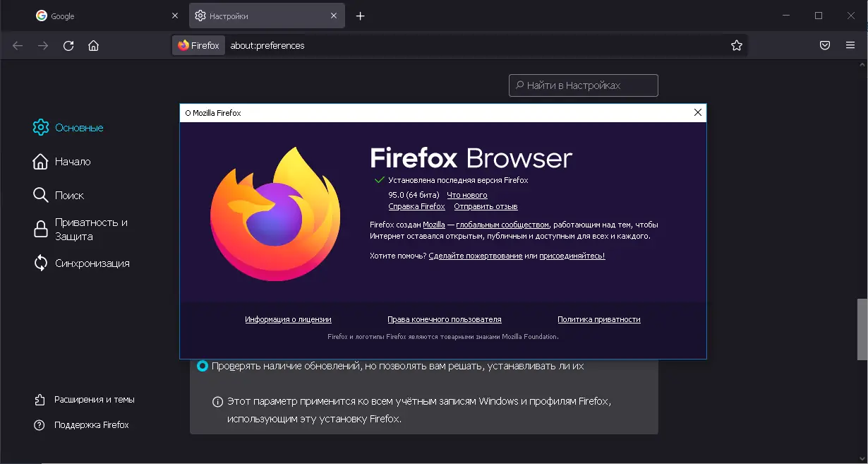
Task: Click the 95.0 (64 бита) version text
Action: click(414, 195)
